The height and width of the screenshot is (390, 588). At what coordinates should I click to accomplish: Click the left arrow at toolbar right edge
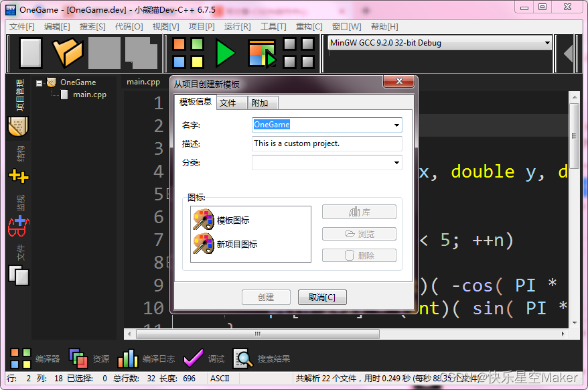(x=568, y=54)
